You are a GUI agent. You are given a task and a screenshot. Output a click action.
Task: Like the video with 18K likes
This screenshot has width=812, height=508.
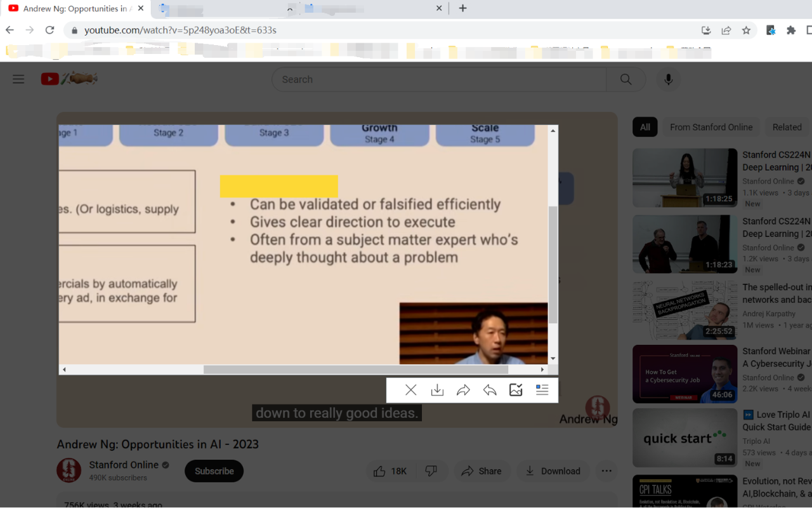click(390, 471)
